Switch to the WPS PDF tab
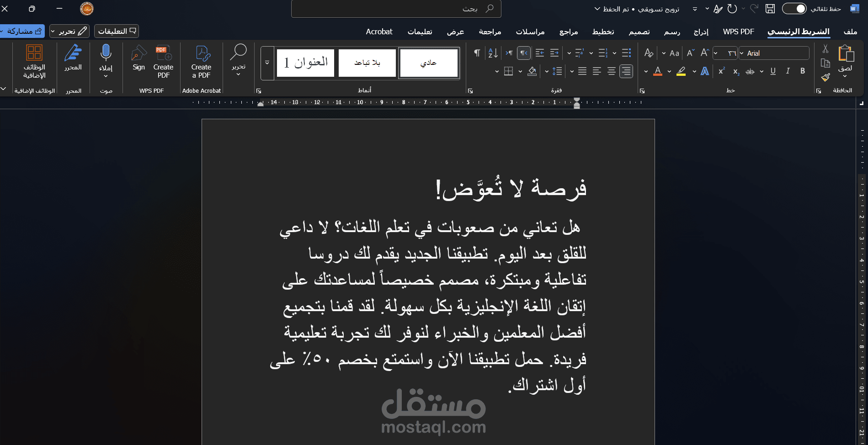Screen dimensions: 868x445 [739, 32]
